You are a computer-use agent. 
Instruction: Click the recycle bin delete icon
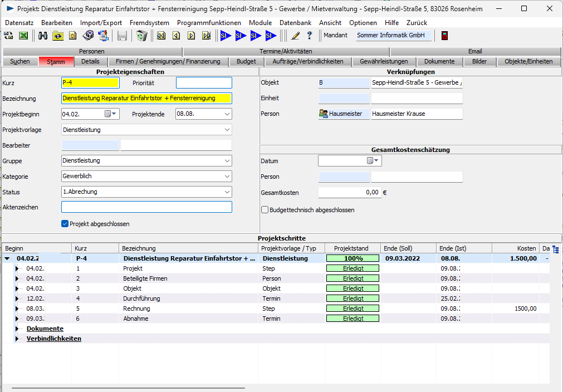tap(142, 36)
